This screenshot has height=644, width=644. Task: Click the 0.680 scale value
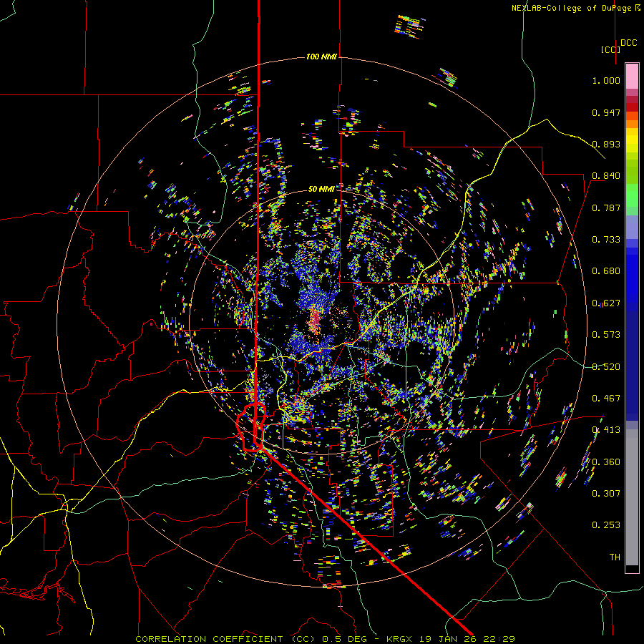click(606, 271)
